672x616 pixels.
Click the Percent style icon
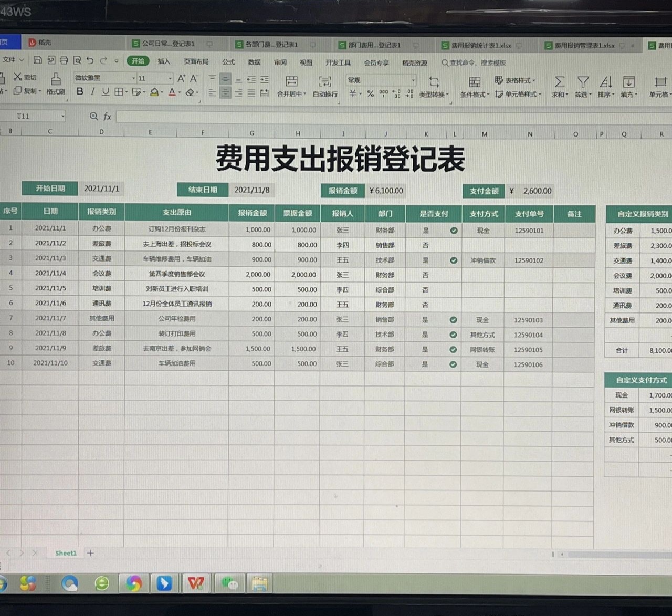click(x=371, y=93)
